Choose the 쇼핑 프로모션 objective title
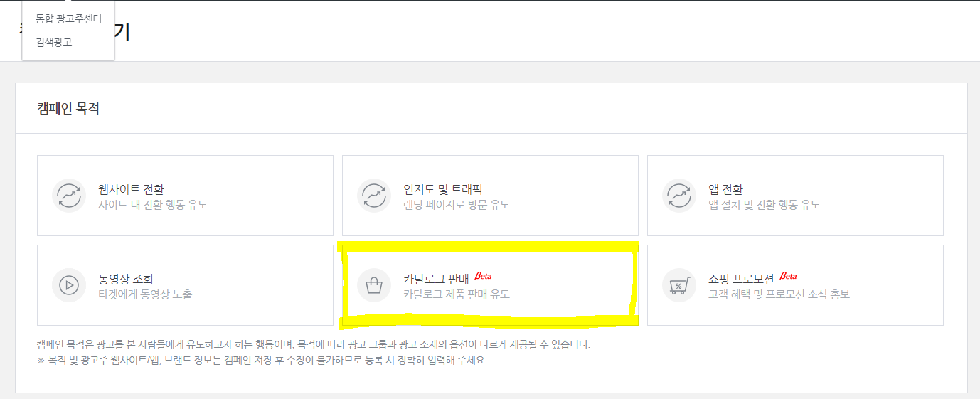The image size is (980, 399). (x=741, y=280)
